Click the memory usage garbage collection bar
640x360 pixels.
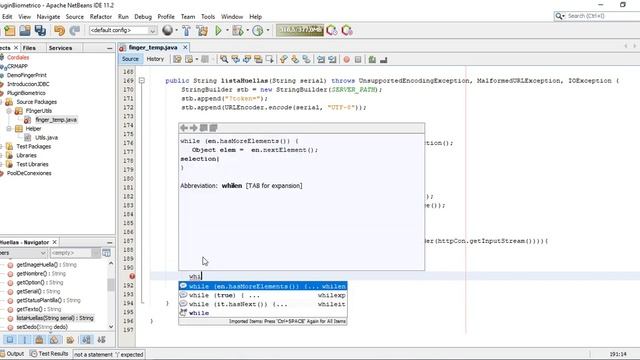(x=300, y=30)
